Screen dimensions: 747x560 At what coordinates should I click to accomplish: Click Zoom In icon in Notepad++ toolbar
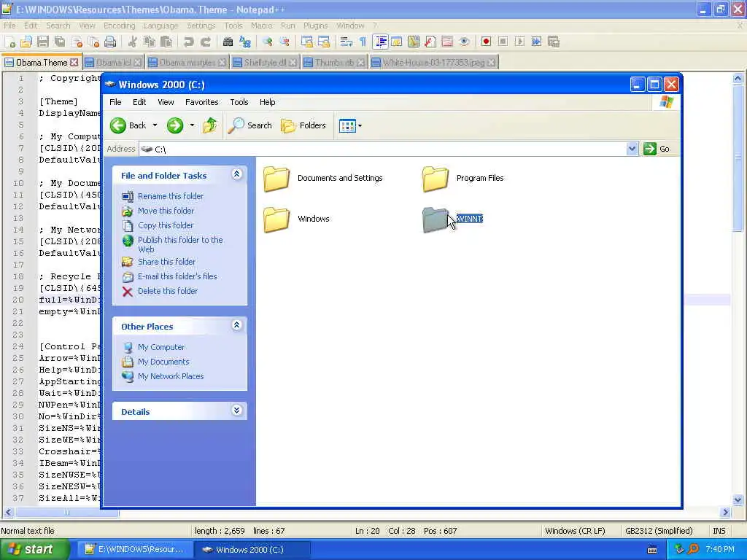pos(267,42)
